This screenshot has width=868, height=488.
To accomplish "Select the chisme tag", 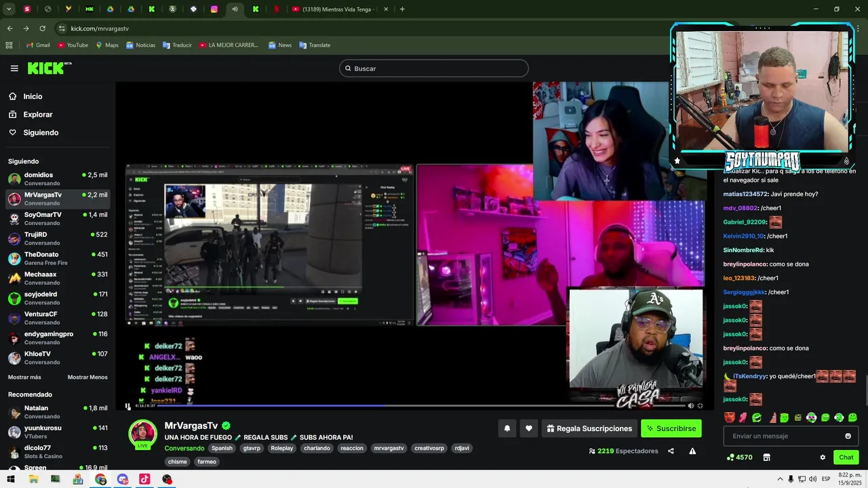I will pyautogui.click(x=177, y=462).
